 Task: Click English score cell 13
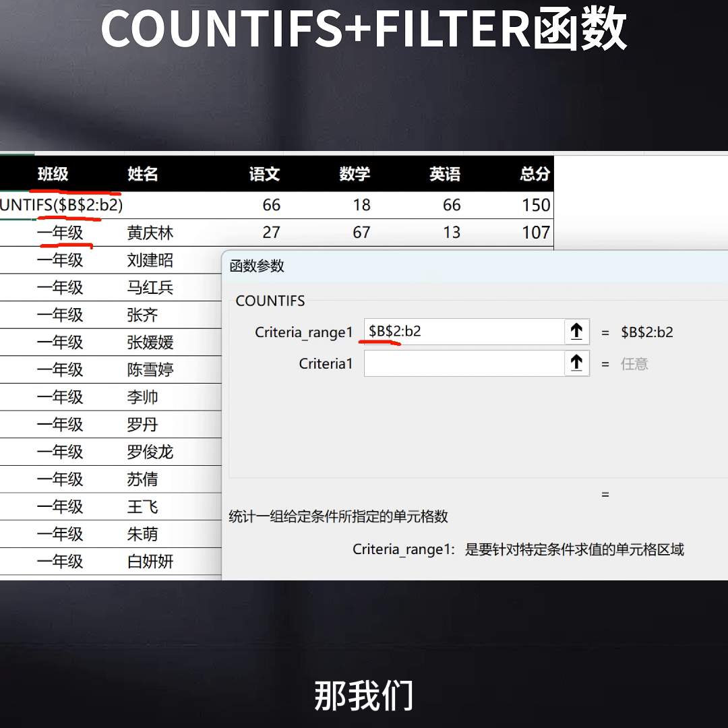click(x=452, y=232)
